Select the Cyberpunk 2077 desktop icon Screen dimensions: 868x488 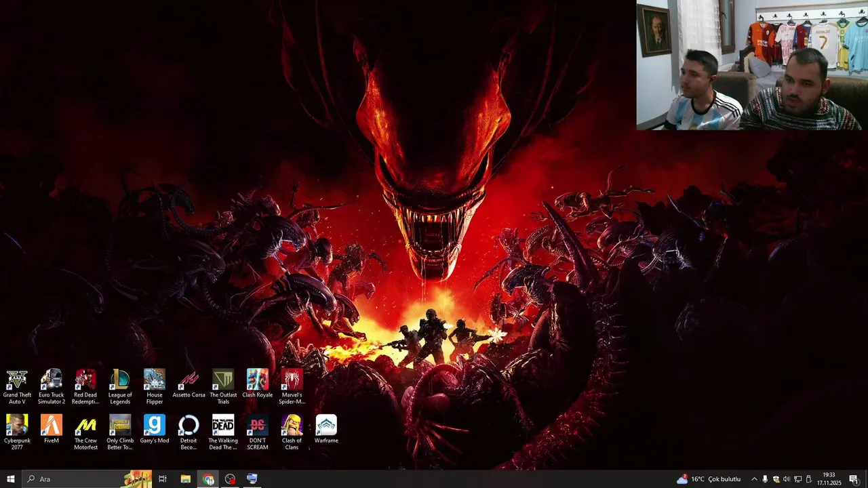point(17,432)
